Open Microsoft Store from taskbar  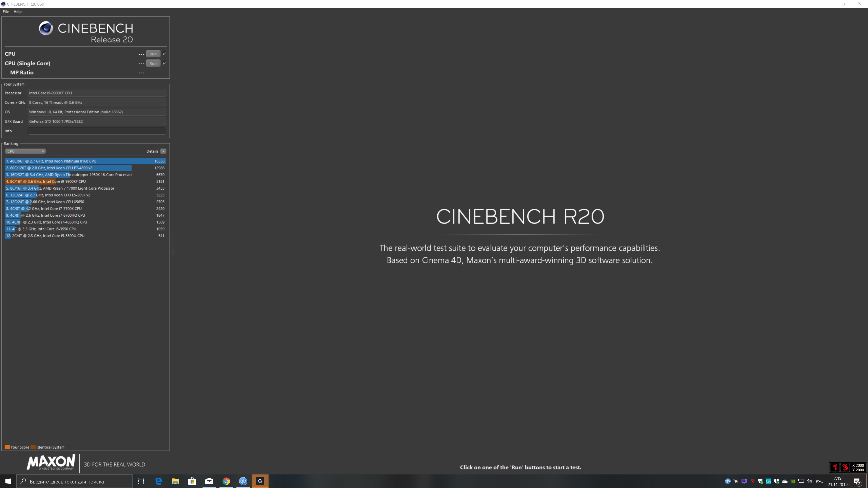click(x=192, y=481)
